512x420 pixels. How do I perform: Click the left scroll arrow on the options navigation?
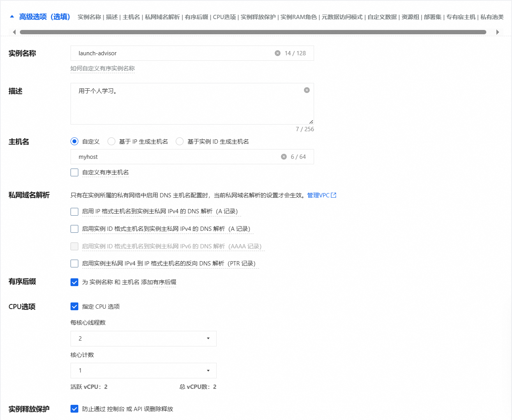point(14,32)
